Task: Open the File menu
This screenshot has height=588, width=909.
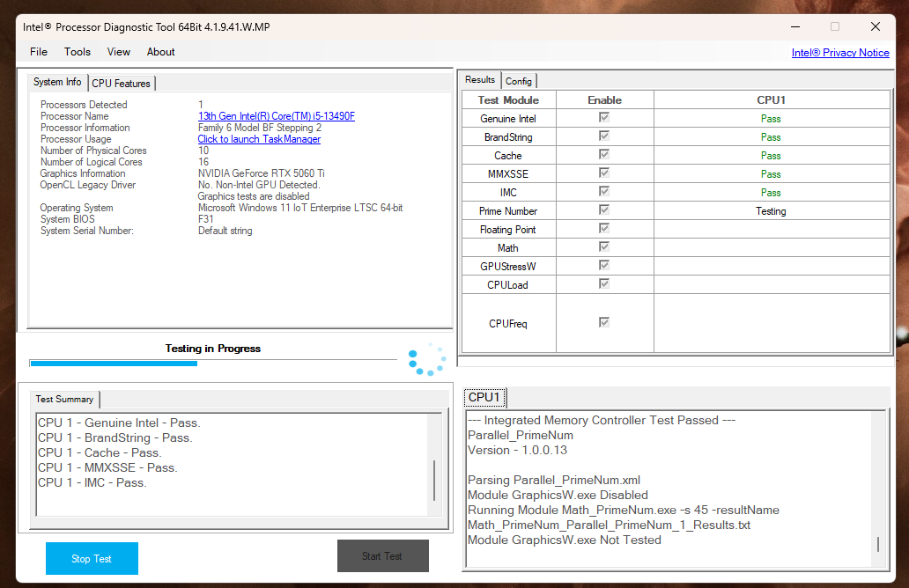Action: tap(38, 52)
